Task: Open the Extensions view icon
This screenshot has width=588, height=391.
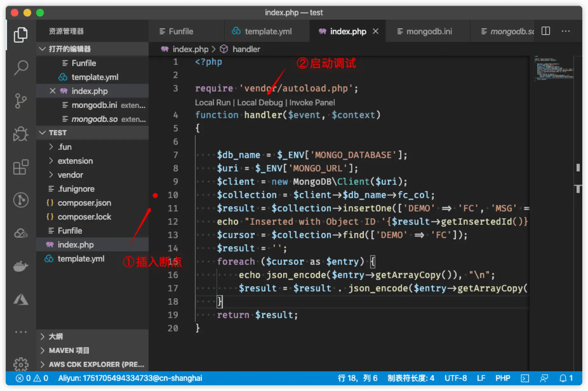Action: point(21,167)
